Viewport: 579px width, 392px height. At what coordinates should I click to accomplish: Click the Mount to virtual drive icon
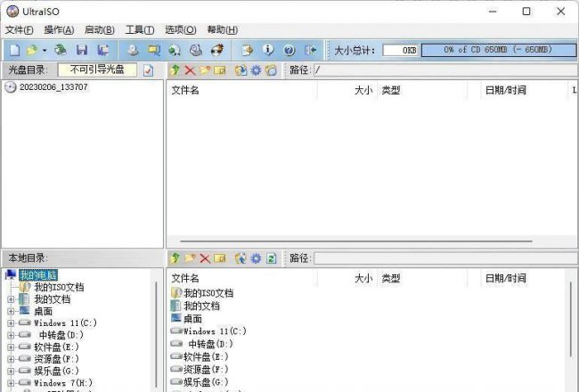pos(196,50)
